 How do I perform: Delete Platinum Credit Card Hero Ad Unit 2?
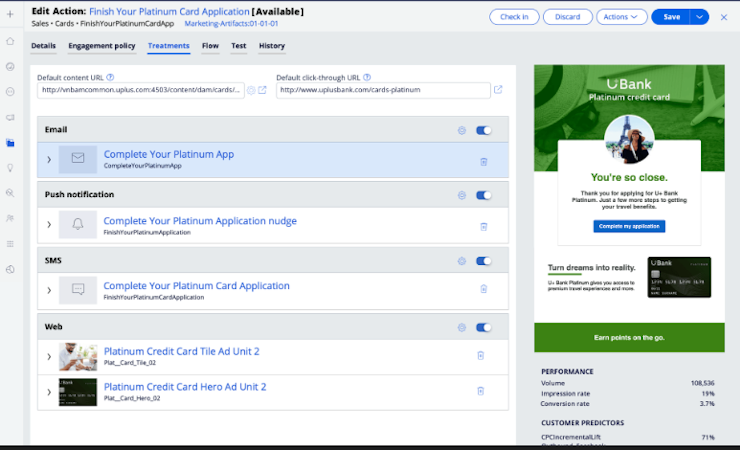480,391
